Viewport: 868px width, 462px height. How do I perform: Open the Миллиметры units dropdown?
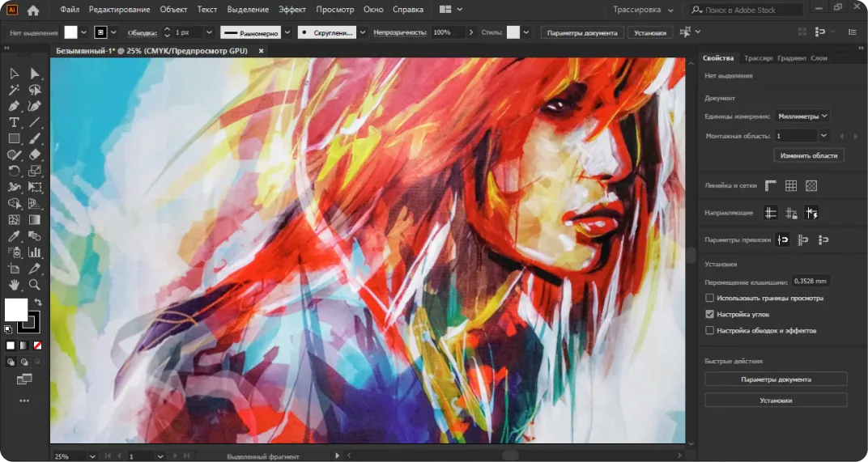click(802, 117)
